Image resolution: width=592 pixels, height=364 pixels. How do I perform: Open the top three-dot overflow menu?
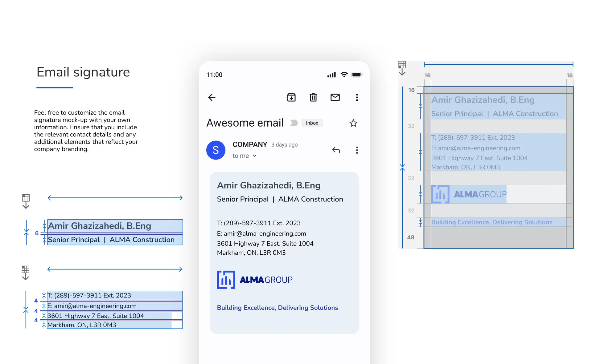pyautogui.click(x=357, y=98)
